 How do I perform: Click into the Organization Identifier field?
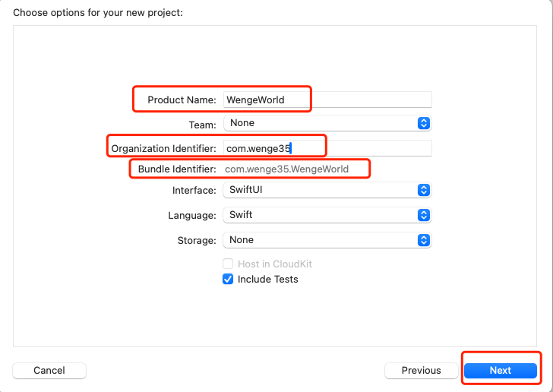(x=327, y=148)
